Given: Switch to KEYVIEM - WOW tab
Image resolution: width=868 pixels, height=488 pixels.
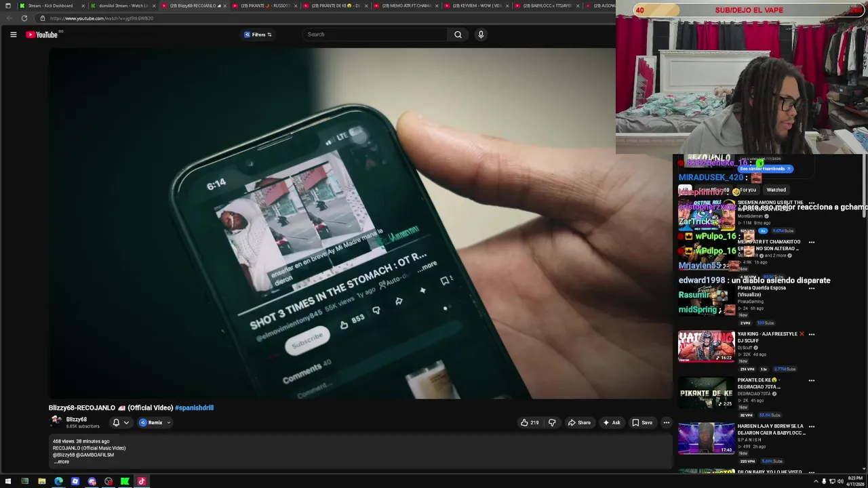Looking at the screenshot, I should tap(477, 5).
